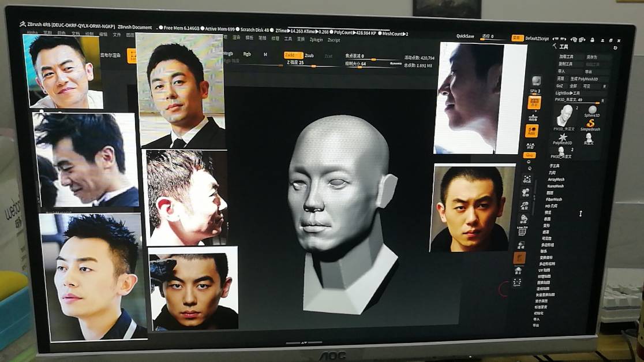The height and width of the screenshot is (362, 644).
Task: Select the Frame center-point icon on the right shelf
Action: point(527,179)
